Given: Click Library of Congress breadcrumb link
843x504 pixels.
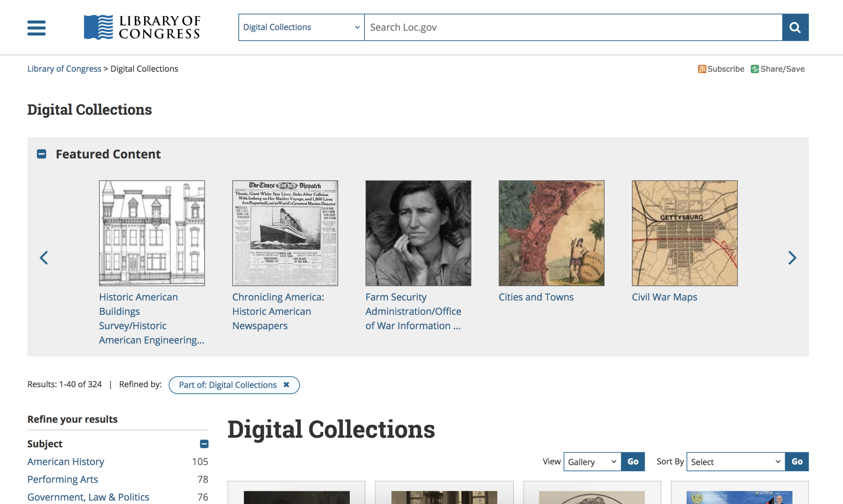Looking at the screenshot, I should coord(64,69).
